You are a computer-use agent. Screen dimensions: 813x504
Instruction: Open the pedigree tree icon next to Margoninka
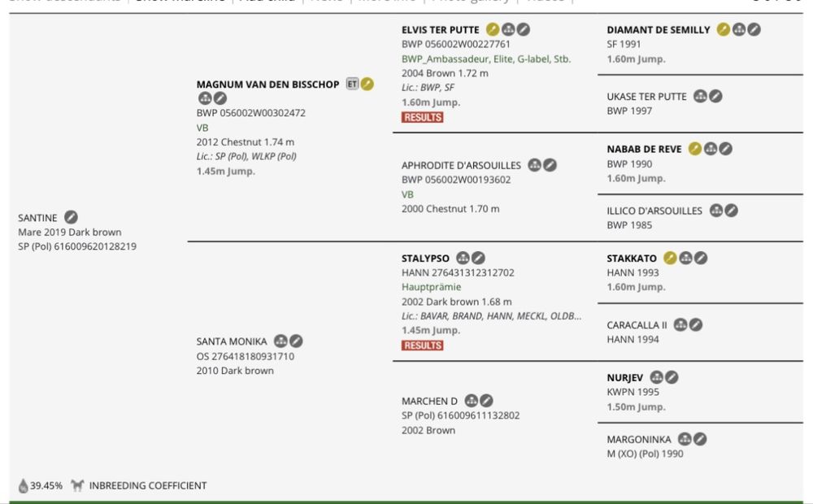click(685, 440)
